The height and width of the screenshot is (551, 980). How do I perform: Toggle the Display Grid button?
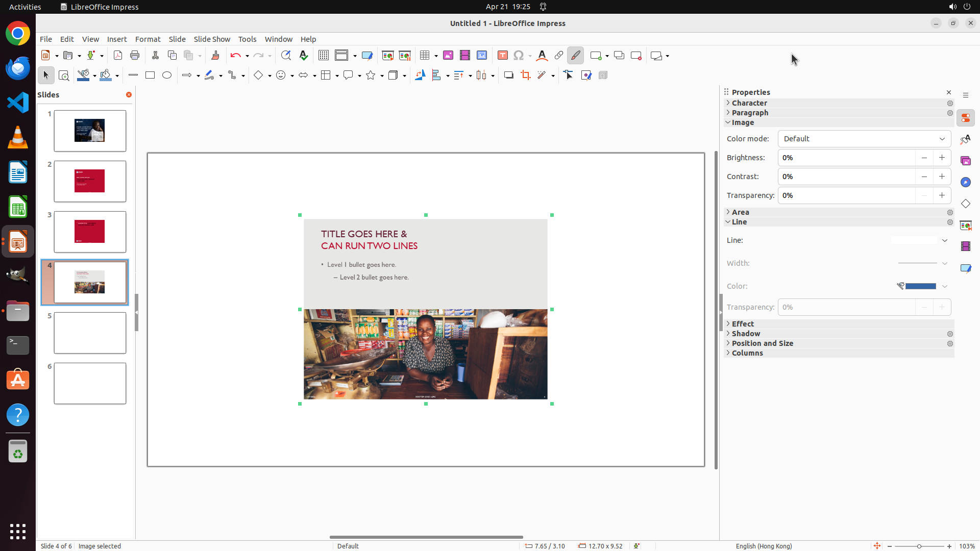pyautogui.click(x=323, y=56)
